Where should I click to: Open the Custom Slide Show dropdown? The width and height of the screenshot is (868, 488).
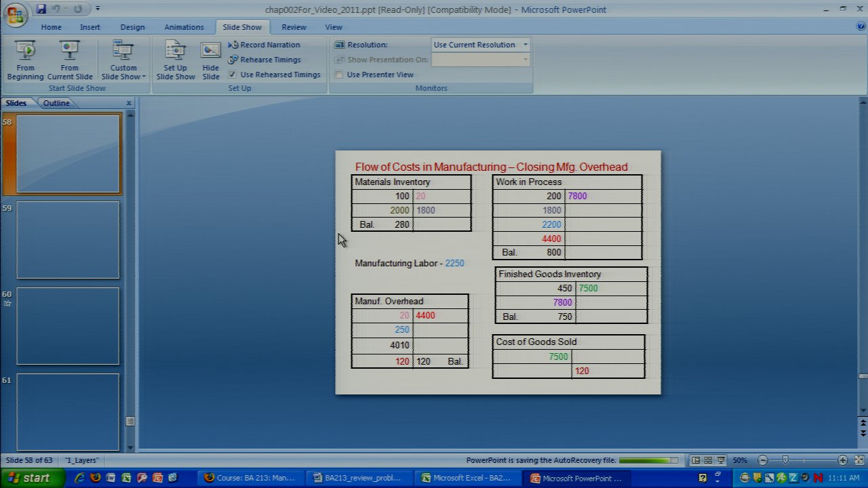point(123,60)
